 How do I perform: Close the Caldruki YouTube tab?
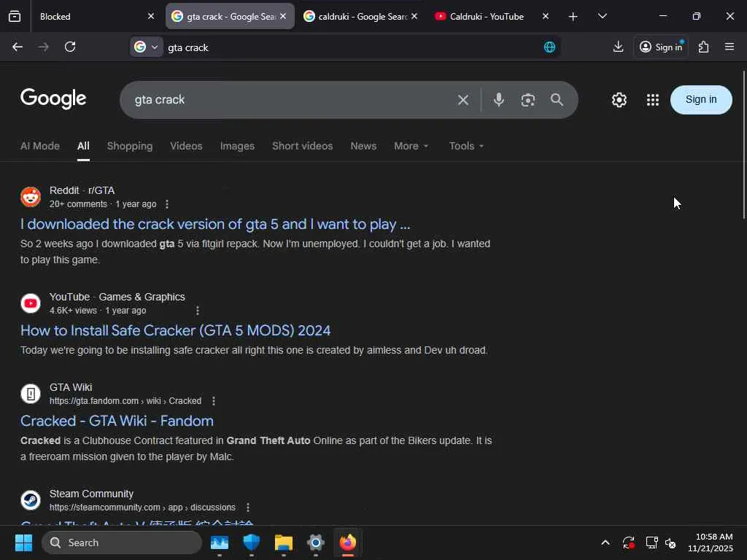point(546,16)
